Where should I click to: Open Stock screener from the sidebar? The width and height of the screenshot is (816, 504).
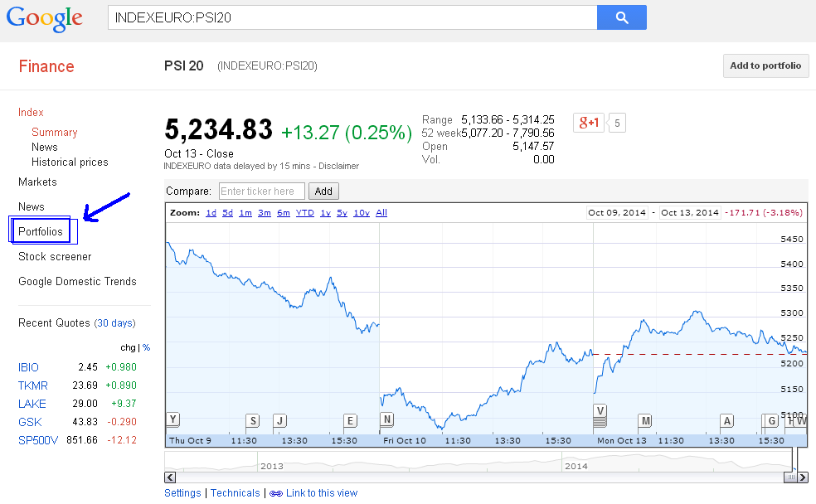click(x=55, y=256)
